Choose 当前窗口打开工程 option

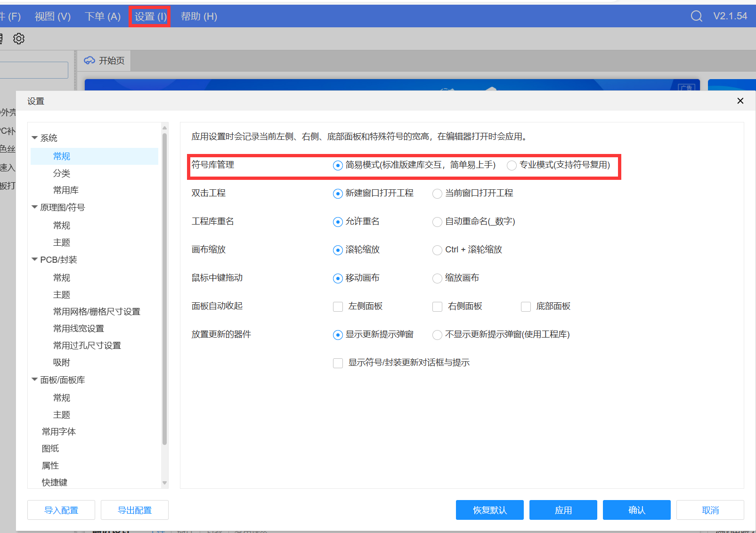437,194
